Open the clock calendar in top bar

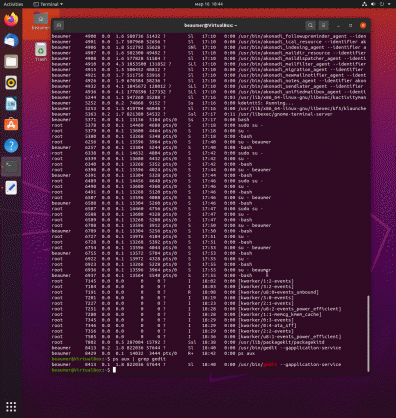209,4
